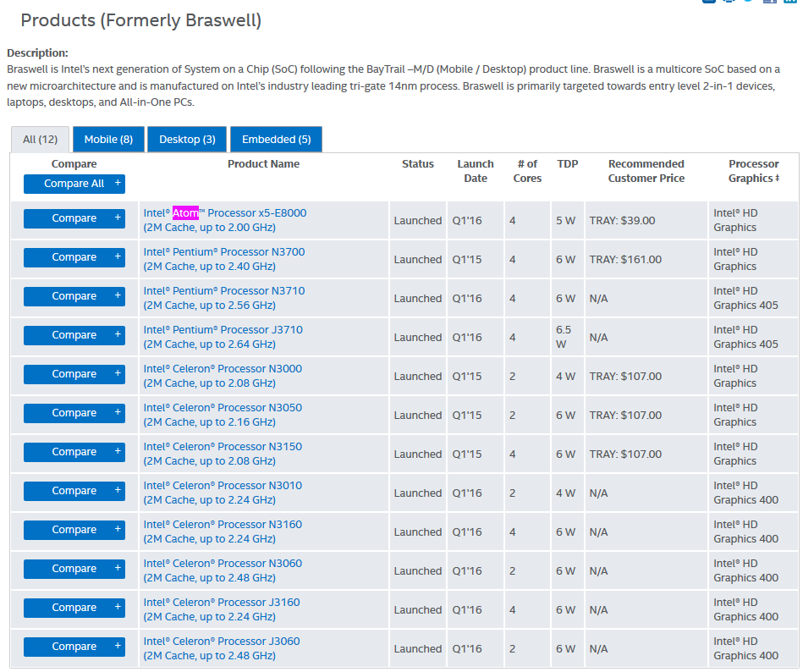Open Intel Pentium Processor J3710 page
Screen dimensions: 803x672
[223, 337]
